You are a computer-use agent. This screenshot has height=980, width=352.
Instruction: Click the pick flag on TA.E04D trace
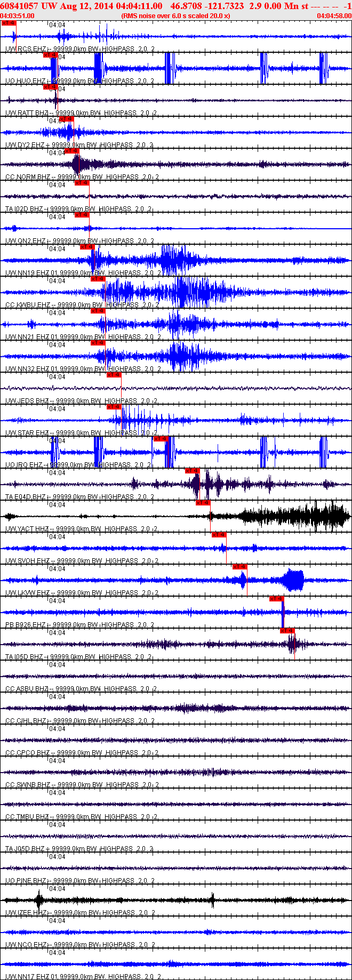(x=192, y=471)
